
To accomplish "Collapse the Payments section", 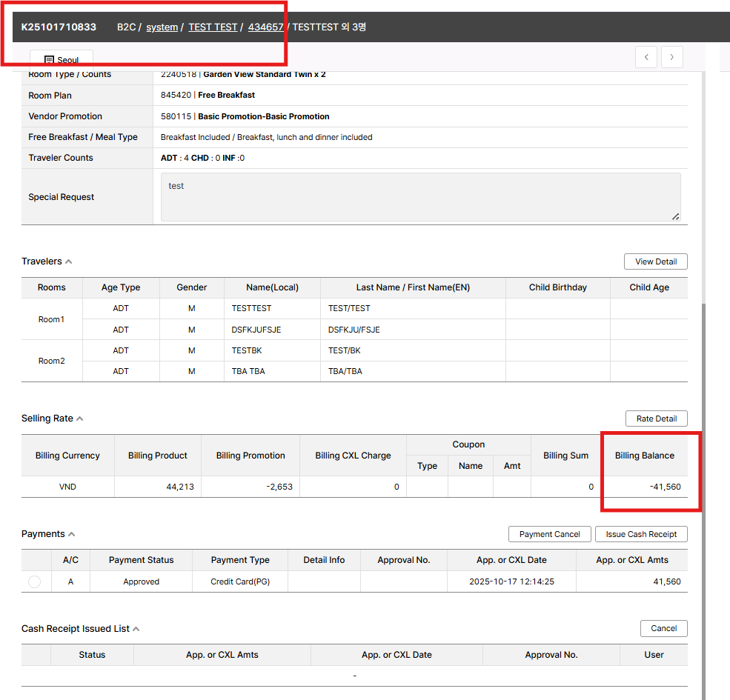I will click(x=72, y=534).
